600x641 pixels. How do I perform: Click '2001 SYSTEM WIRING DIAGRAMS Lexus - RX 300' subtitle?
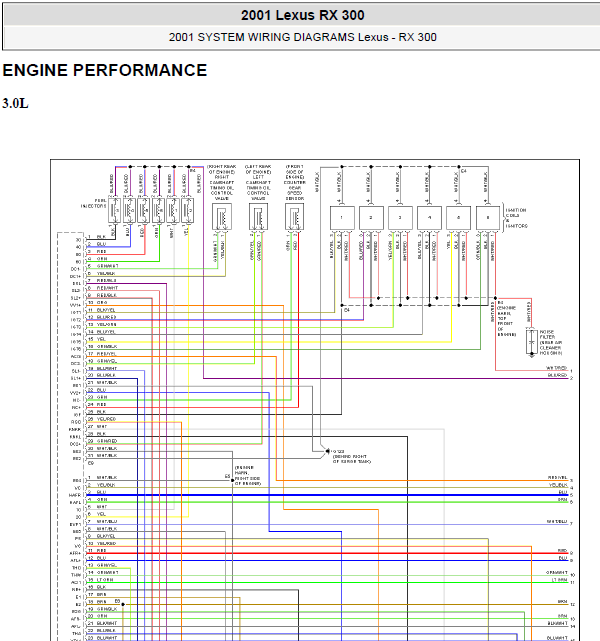click(302, 37)
